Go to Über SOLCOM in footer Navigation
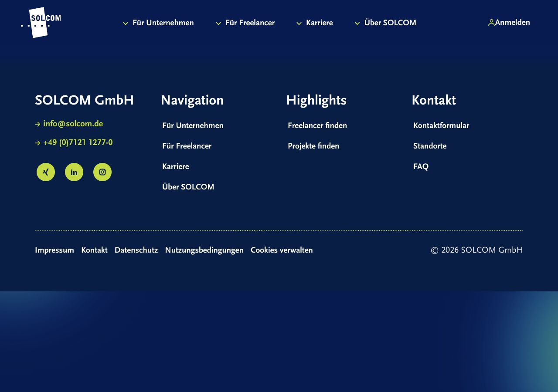 coord(188,187)
